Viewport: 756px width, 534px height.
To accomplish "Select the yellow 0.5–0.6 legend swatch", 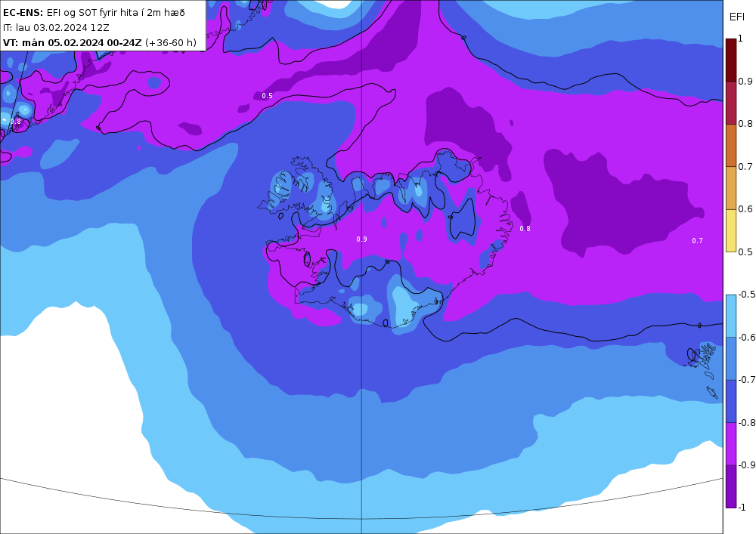I will tap(731, 230).
